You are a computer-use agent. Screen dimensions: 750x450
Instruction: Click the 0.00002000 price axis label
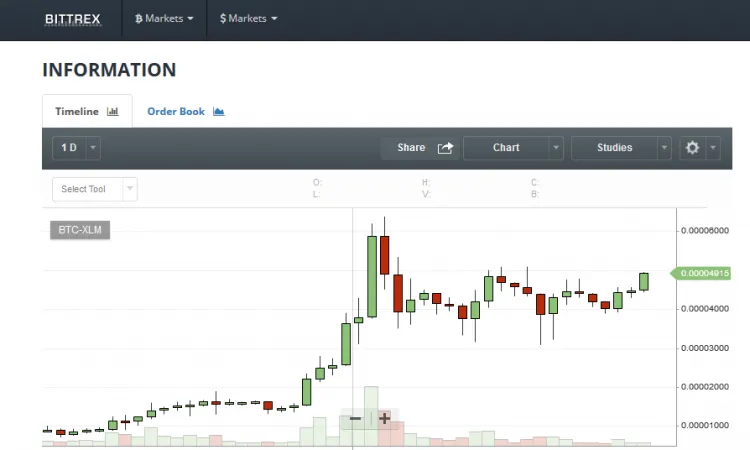705,386
